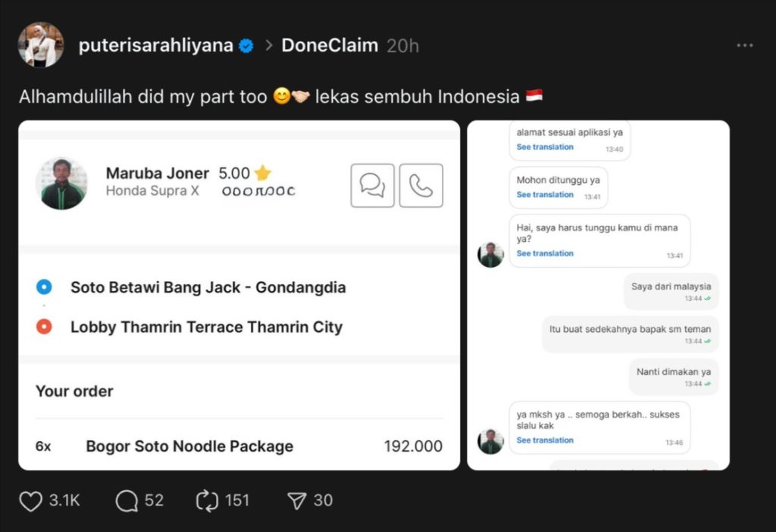Like the post with the heart icon
Image resolution: width=776 pixels, height=532 pixels.
30,501
